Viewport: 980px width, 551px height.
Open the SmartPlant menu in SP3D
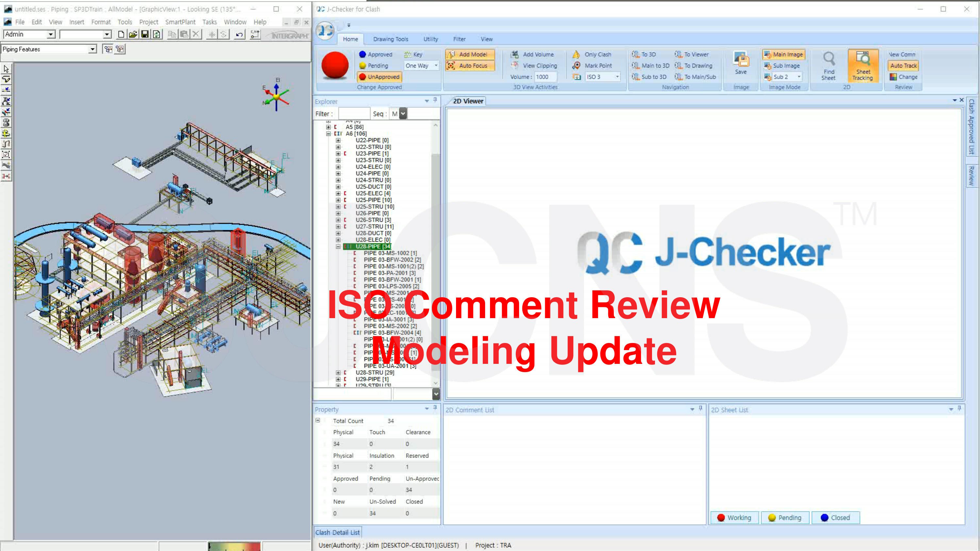[180, 22]
